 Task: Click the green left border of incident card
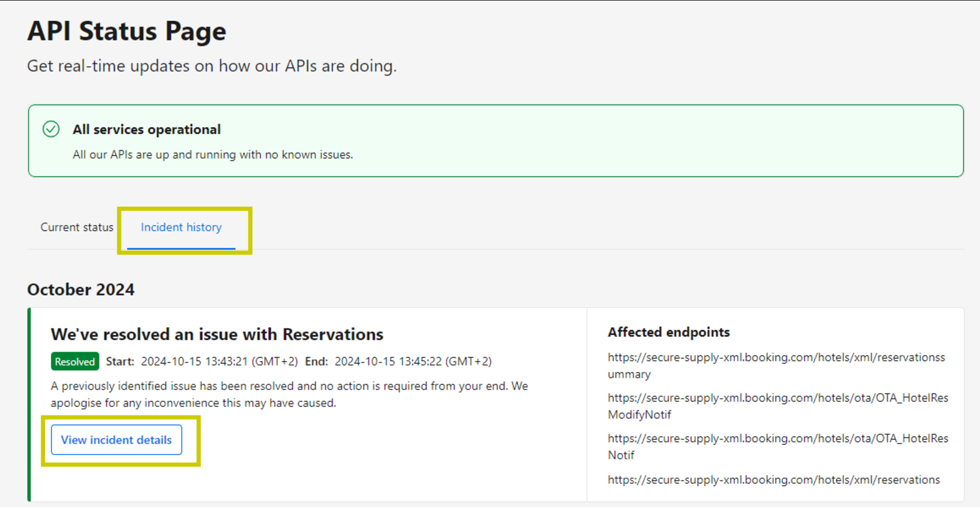[x=29, y=404]
